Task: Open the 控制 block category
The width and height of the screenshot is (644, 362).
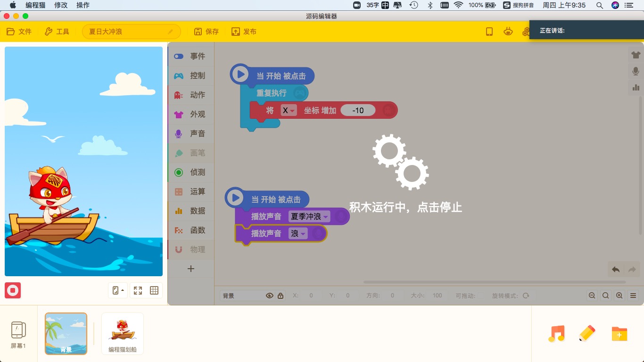Action: (x=190, y=75)
